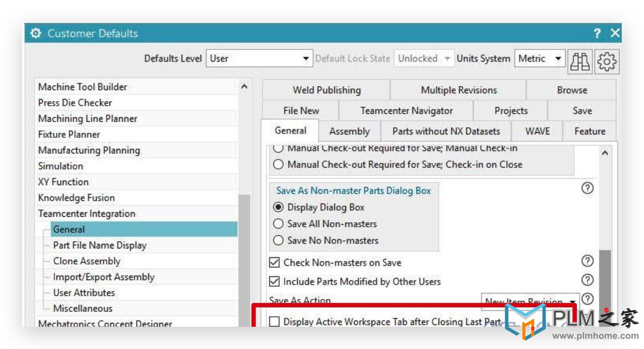Open the File New tab

click(301, 111)
